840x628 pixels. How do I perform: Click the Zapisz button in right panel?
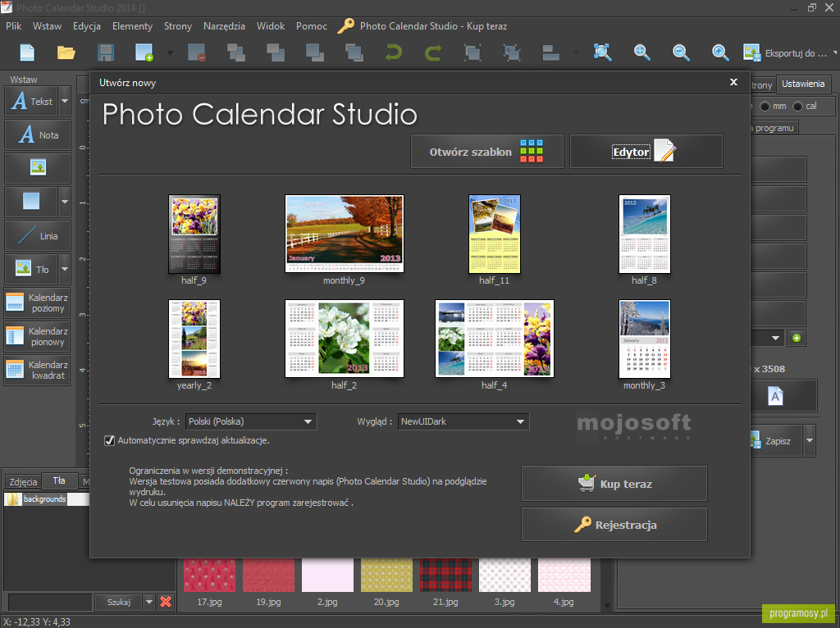coord(776,440)
